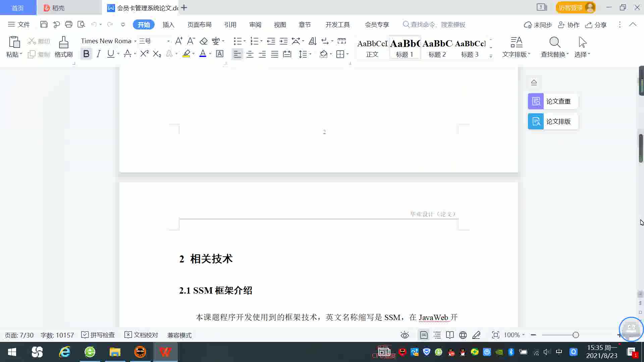Toggle Italic formatting button
Screen dimensions: 644x362
click(98, 54)
